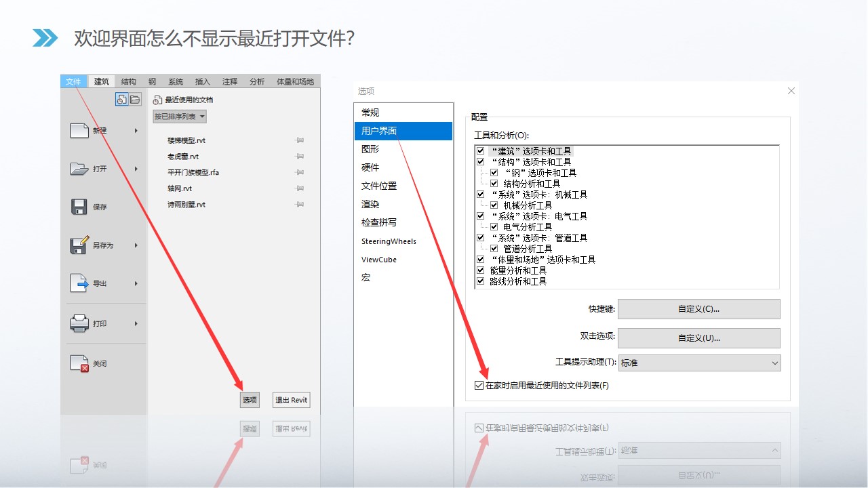Toggle 路线分析和工具 checkbox
This screenshot has width=868, height=488.
(481, 281)
